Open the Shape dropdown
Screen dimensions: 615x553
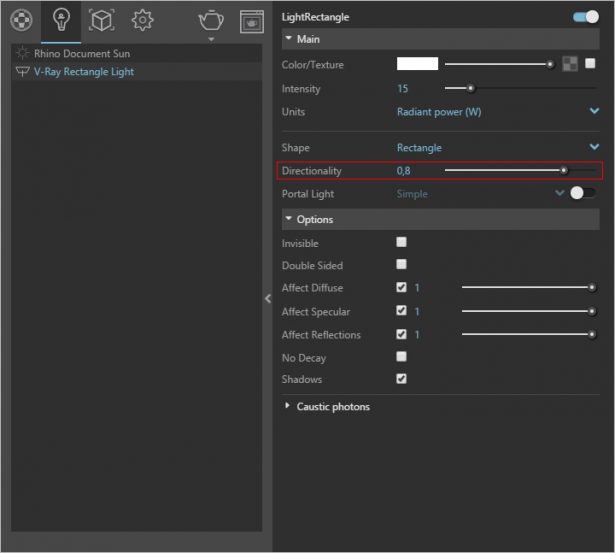click(498, 147)
